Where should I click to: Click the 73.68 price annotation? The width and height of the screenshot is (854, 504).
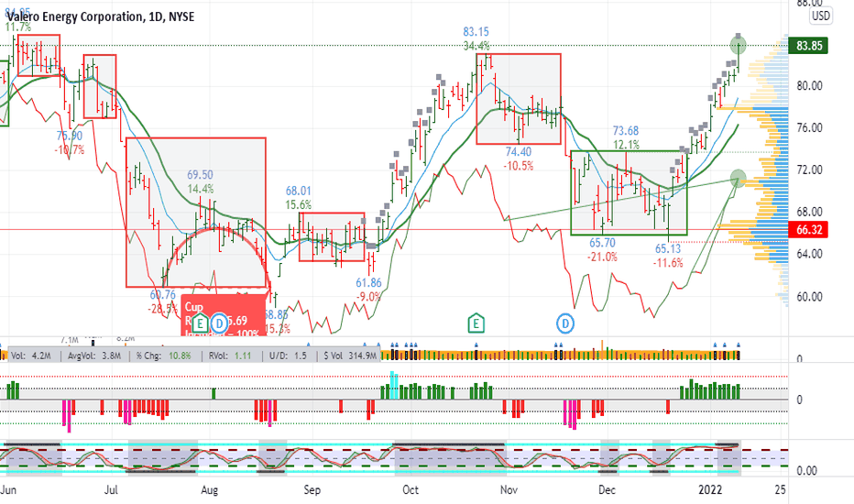(x=626, y=131)
